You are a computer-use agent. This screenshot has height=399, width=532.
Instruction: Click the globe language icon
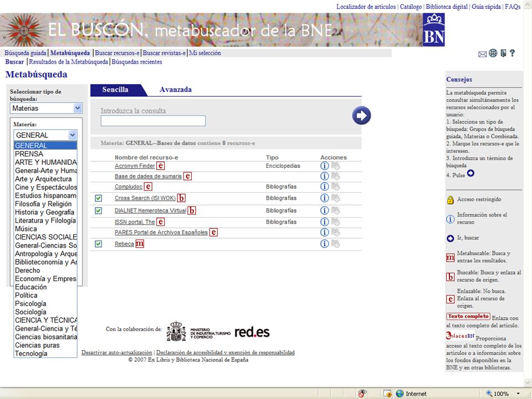[x=493, y=53]
